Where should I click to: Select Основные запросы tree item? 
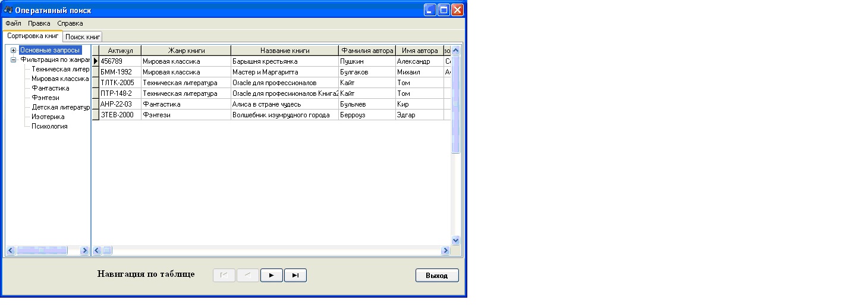coord(50,50)
